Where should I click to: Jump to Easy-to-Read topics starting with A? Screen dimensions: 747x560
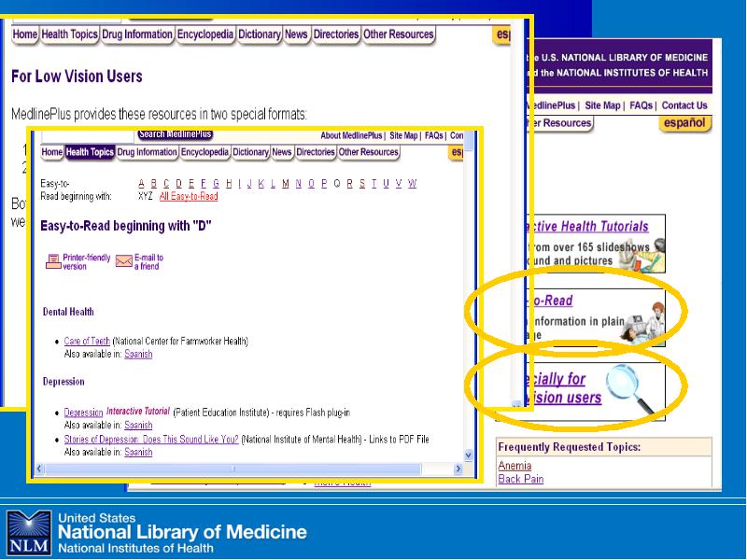[142, 183]
